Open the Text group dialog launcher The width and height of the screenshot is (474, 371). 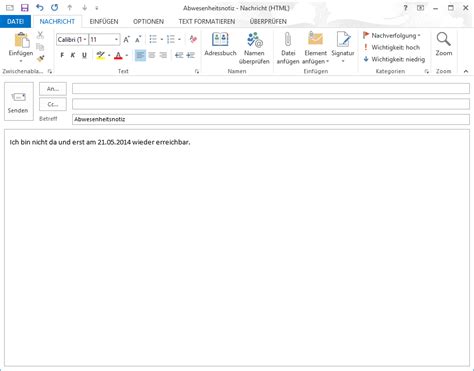[197, 71]
